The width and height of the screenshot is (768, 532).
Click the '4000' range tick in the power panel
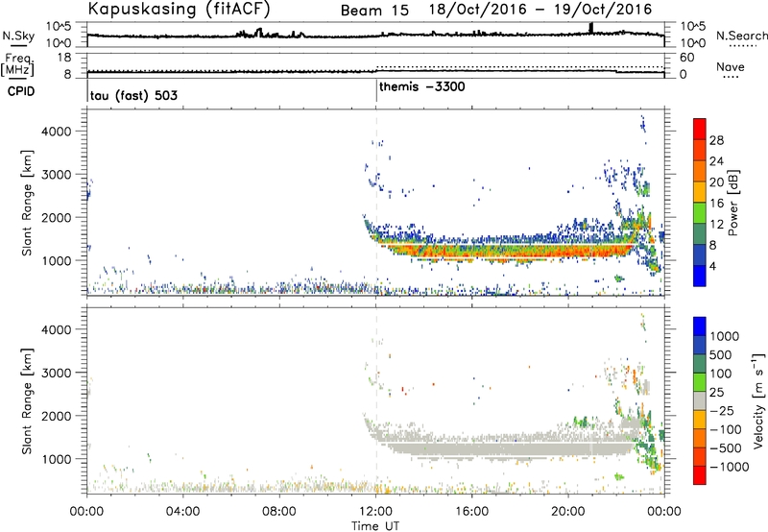click(x=56, y=132)
